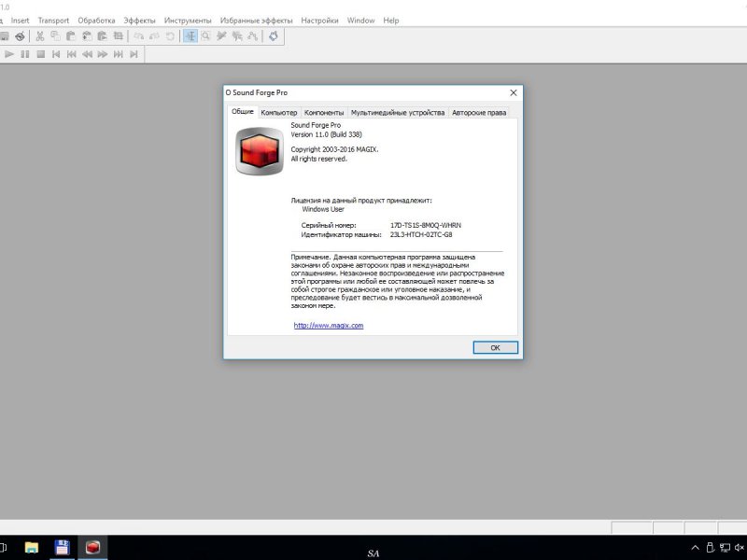Select the Общие tab
Image resolution: width=747 pixels, height=560 pixels.
click(x=243, y=111)
